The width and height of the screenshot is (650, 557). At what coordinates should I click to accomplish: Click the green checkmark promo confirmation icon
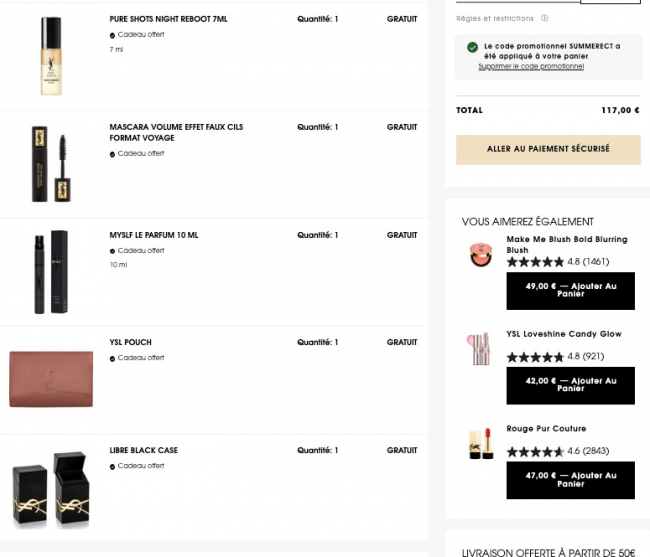click(x=472, y=47)
